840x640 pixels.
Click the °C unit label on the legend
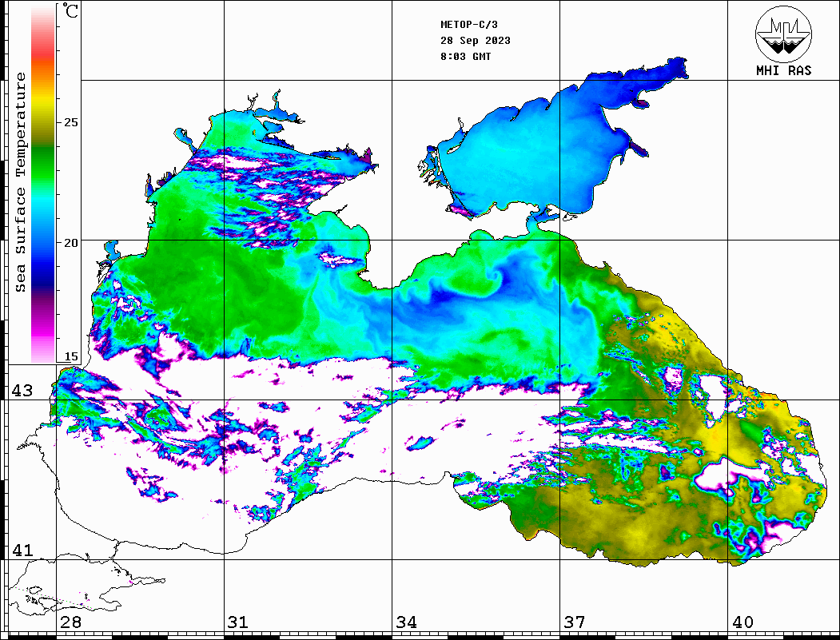pyautogui.click(x=70, y=10)
